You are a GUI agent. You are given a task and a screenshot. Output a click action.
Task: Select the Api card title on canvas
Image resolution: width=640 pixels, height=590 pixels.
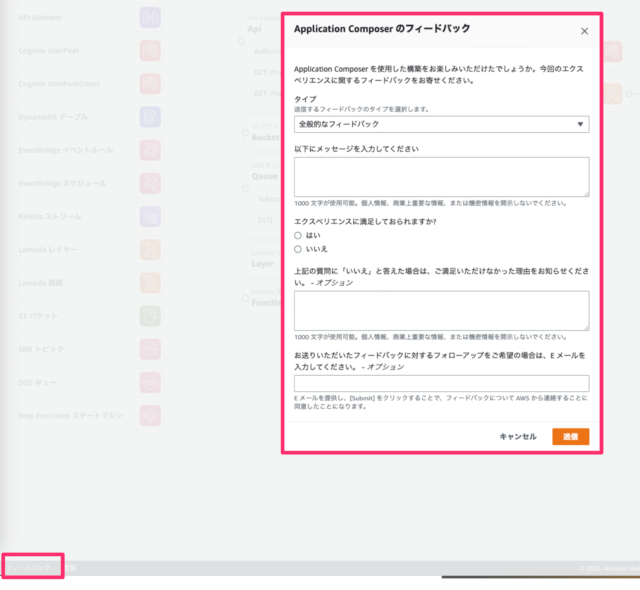point(254,29)
